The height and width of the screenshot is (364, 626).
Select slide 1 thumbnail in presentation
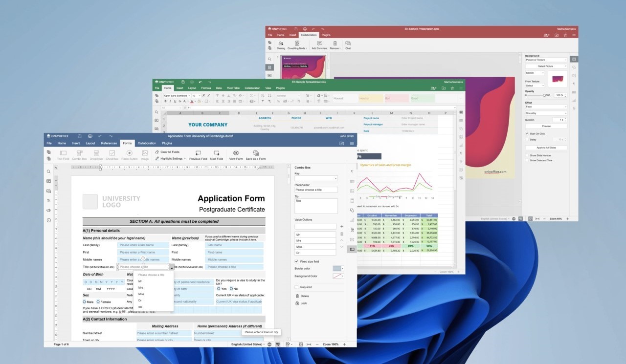(303, 67)
